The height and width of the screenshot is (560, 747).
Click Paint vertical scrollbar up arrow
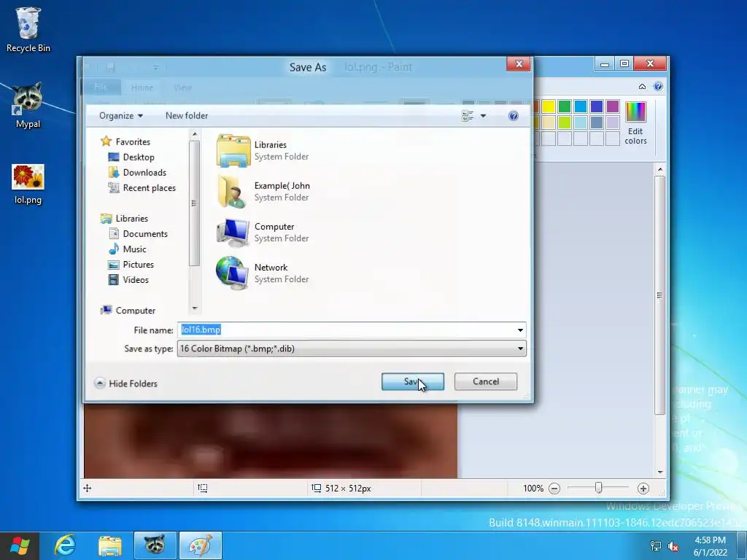(659, 169)
